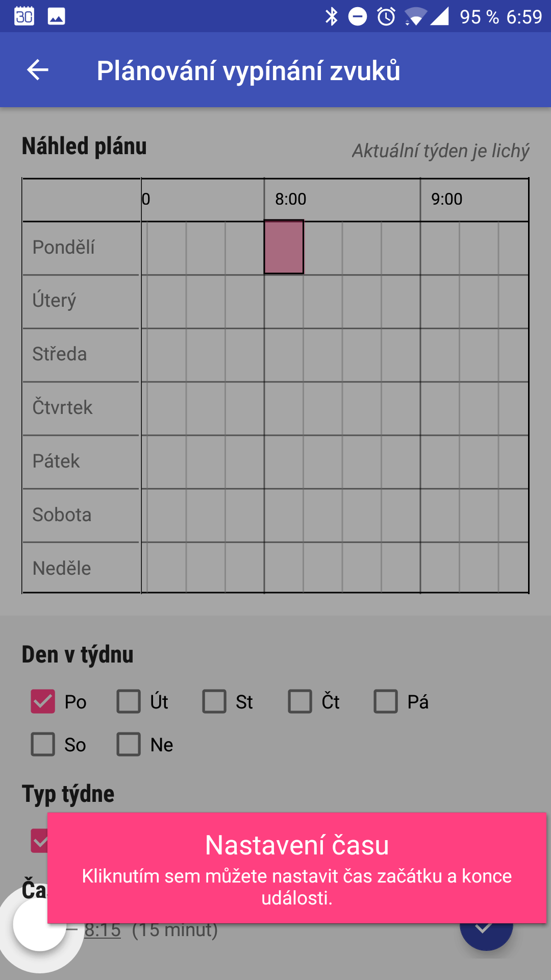Tap the back arrow in the header

[x=38, y=70]
